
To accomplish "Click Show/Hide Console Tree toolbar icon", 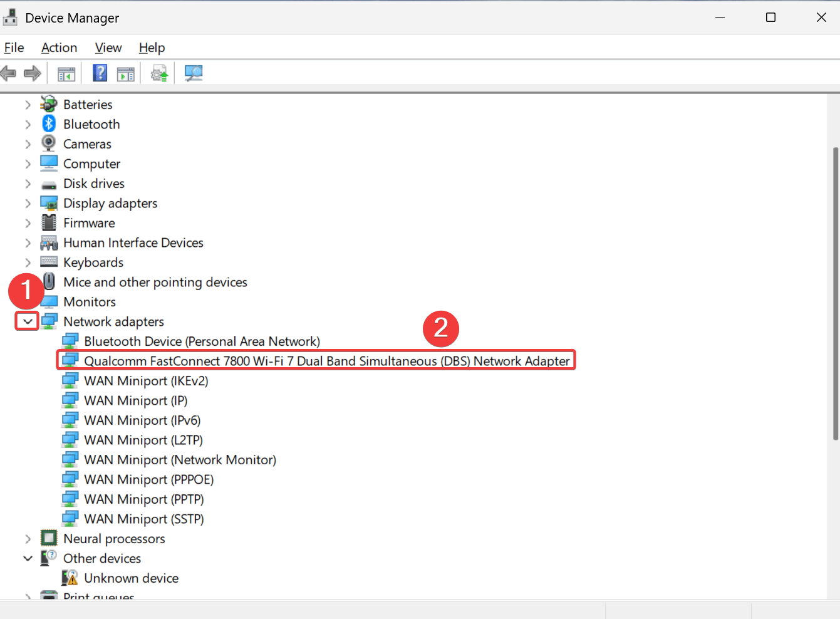I will (66, 74).
